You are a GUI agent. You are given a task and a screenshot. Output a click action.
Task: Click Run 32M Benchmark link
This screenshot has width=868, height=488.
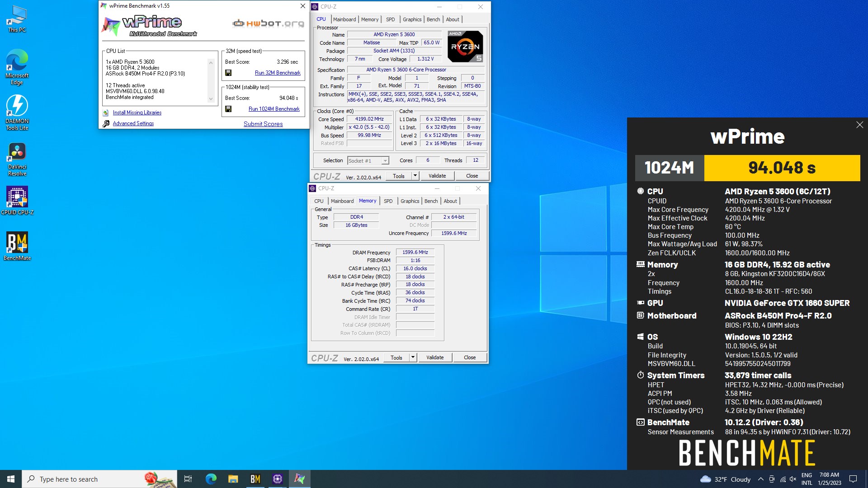(x=278, y=73)
